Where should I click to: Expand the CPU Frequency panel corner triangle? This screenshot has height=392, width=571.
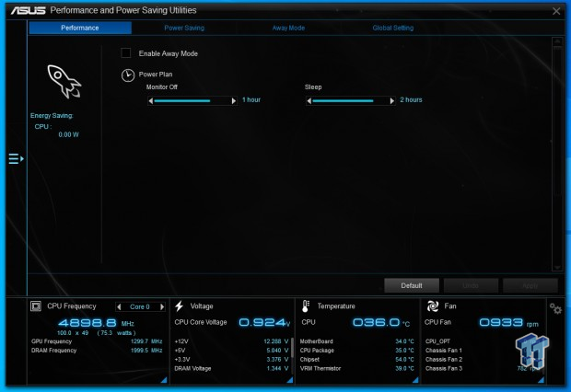coord(164,380)
